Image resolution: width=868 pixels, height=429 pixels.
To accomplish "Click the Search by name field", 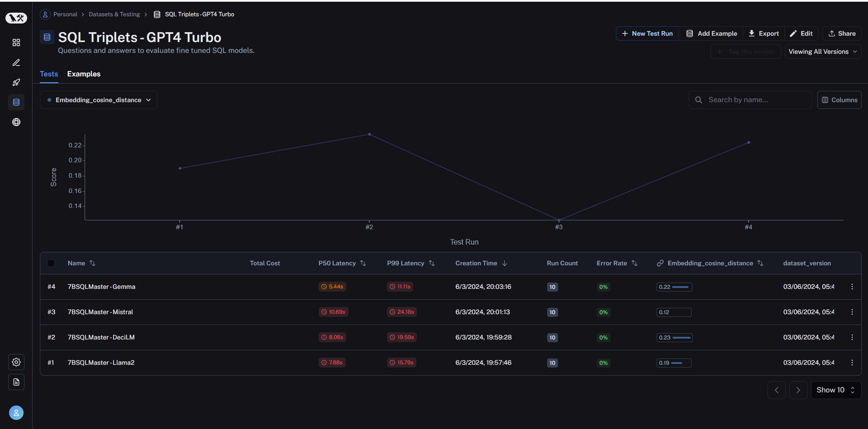I will coord(750,100).
